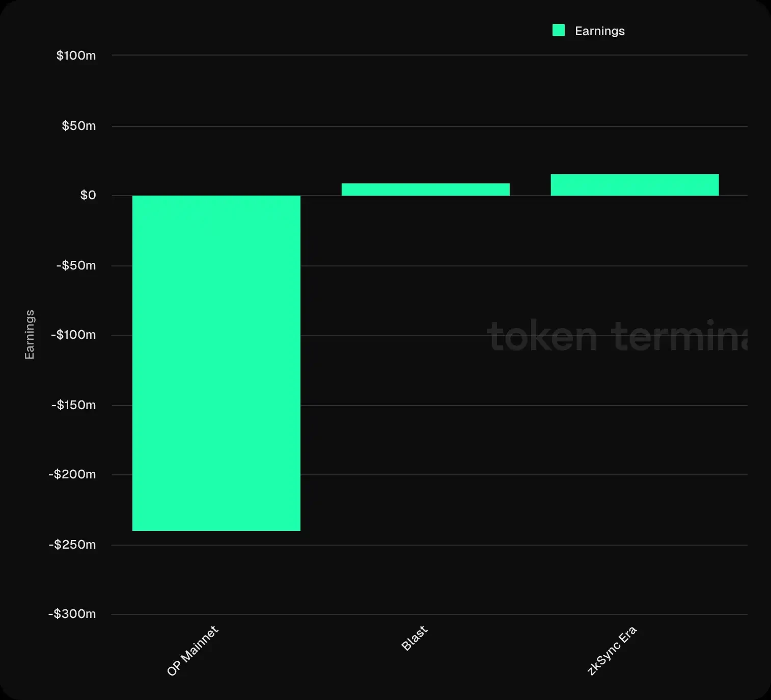Select the OP Mainnet negative earnings bar
The height and width of the screenshot is (700, 771).
point(216,363)
